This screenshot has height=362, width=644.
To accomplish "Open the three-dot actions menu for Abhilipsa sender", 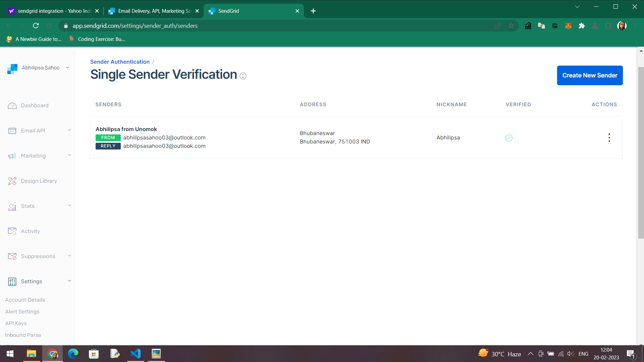I will (609, 138).
